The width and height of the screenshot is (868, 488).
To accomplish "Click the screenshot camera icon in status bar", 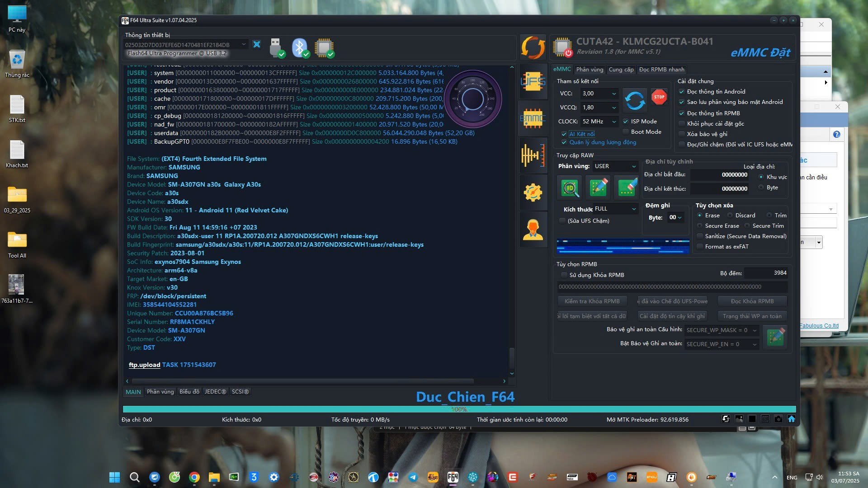I will [778, 419].
